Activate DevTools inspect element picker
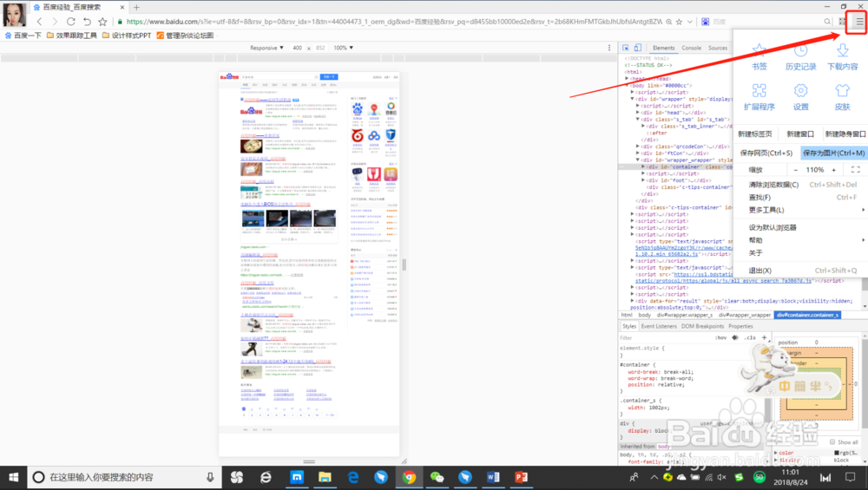 (626, 48)
